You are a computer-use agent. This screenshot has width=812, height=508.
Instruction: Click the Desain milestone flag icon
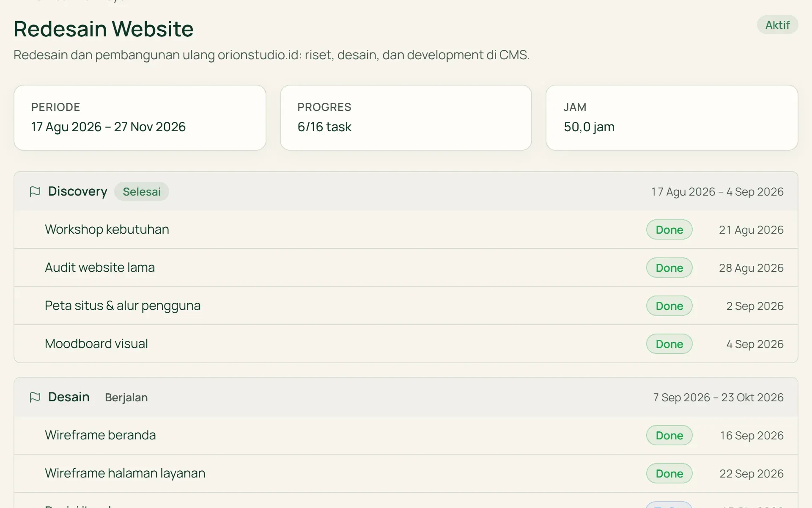(x=35, y=397)
